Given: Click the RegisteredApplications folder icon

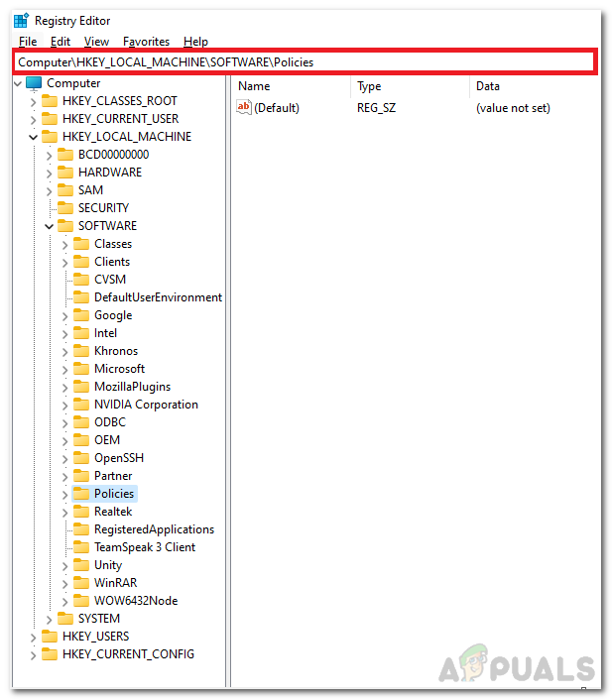Looking at the screenshot, I should tap(81, 529).
